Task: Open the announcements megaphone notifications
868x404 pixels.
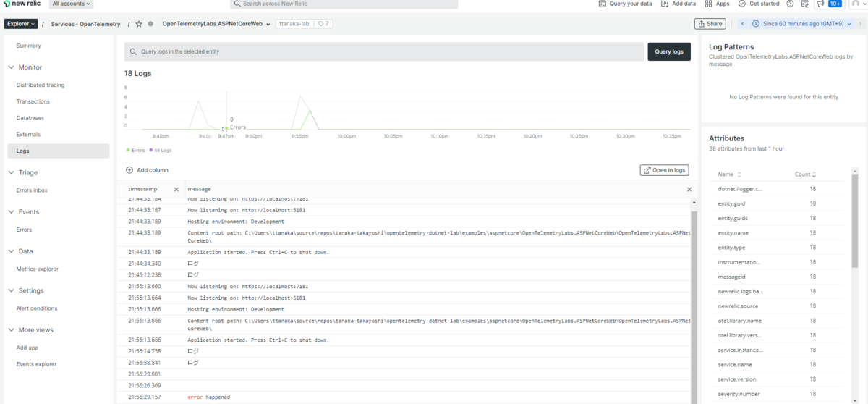Action: (820, 4)
